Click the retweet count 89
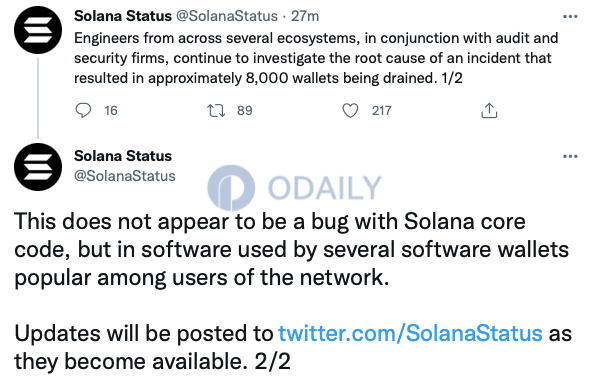 coord(245,111)
